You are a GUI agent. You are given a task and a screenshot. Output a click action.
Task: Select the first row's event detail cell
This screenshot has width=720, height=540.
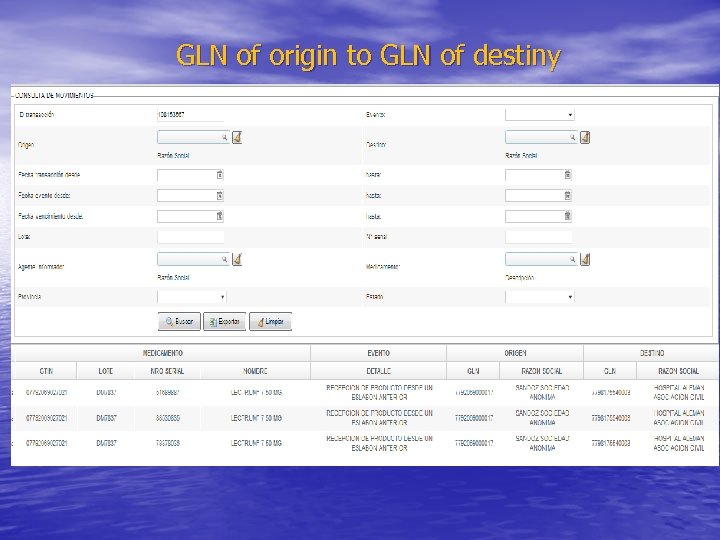click(x=379, y=393)
